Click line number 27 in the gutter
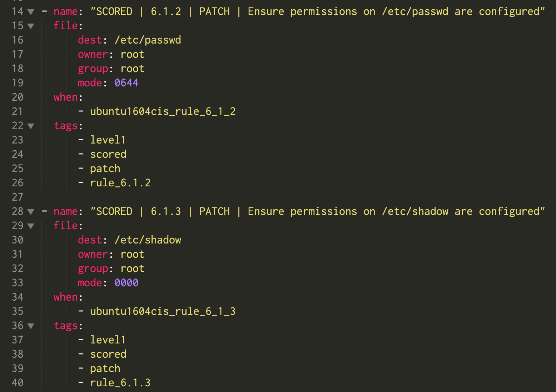This screenshot has height=392, width=556. (x=18, y=197)
